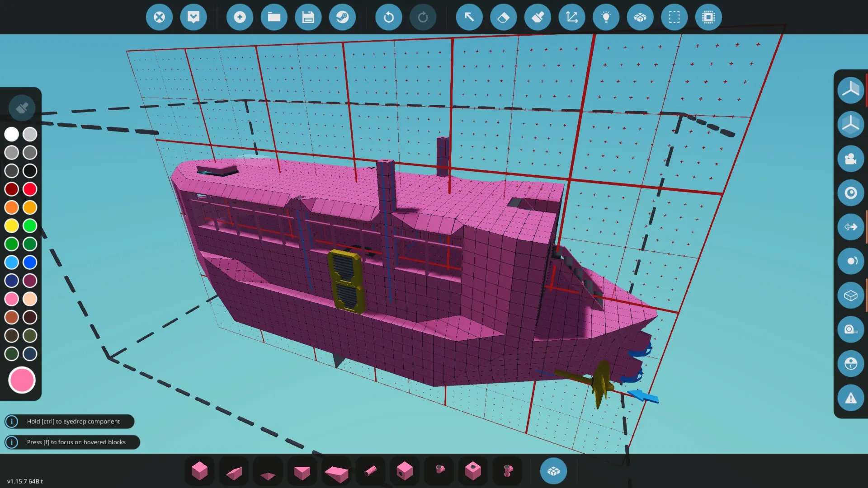Expand the dropdown chevron button in top toolbar
Image resolution: width=868 pixels, height=488 pixels.
click(x=193, y=17)
